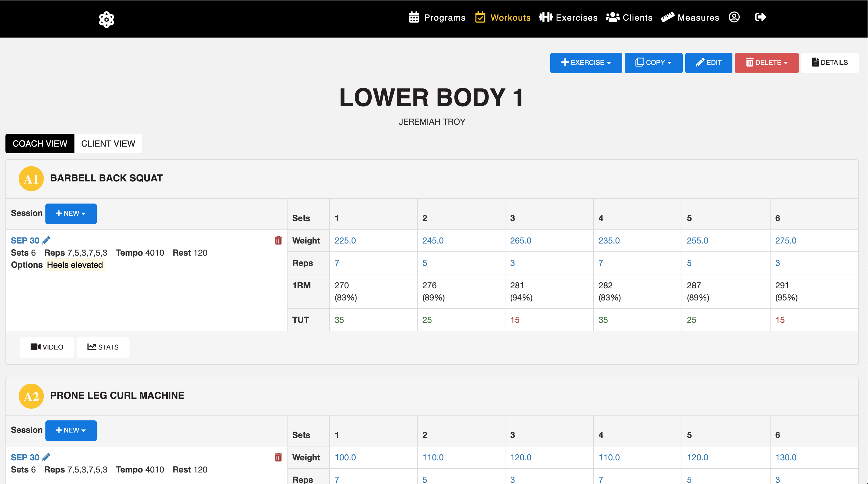Click the atom logo icon

pos(107,19)
